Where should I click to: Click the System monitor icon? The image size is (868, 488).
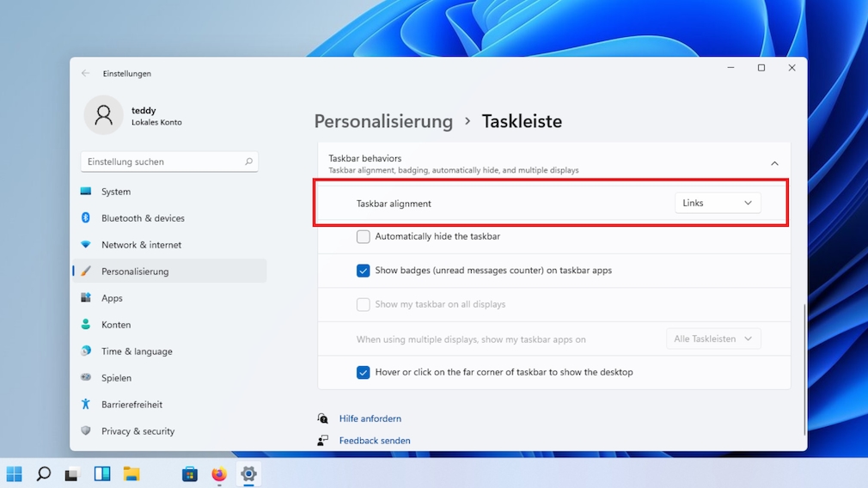[86, 192]
